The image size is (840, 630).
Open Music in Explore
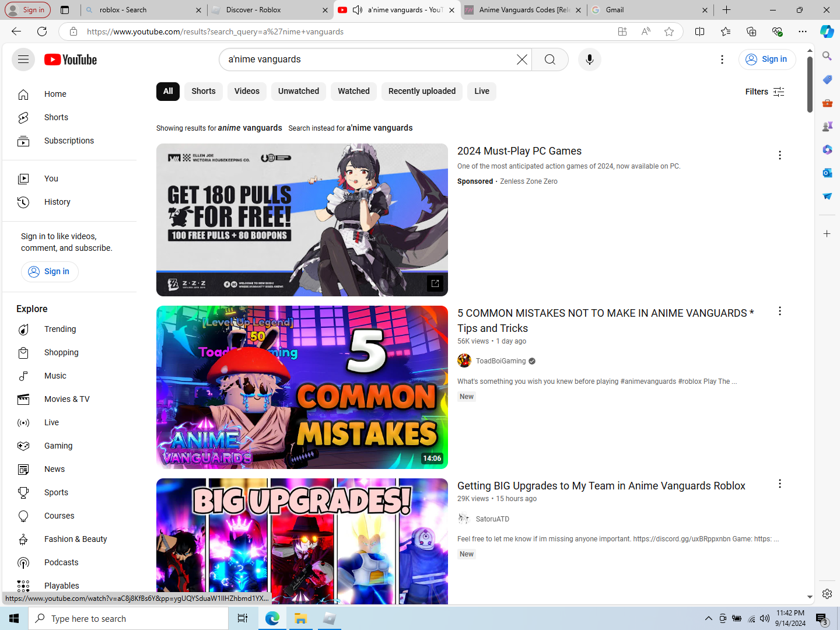click(x=70, y=376)
